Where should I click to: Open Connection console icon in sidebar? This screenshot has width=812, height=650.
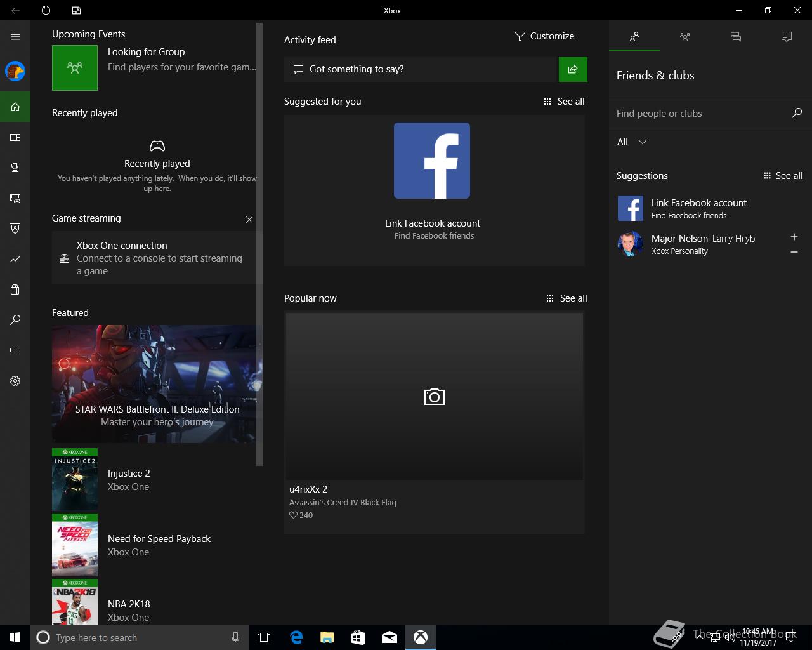tap(15, 350)
